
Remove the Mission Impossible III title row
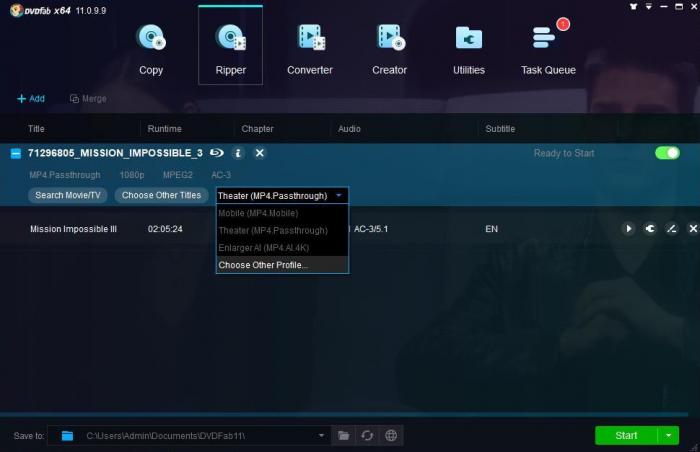(693, 229)
